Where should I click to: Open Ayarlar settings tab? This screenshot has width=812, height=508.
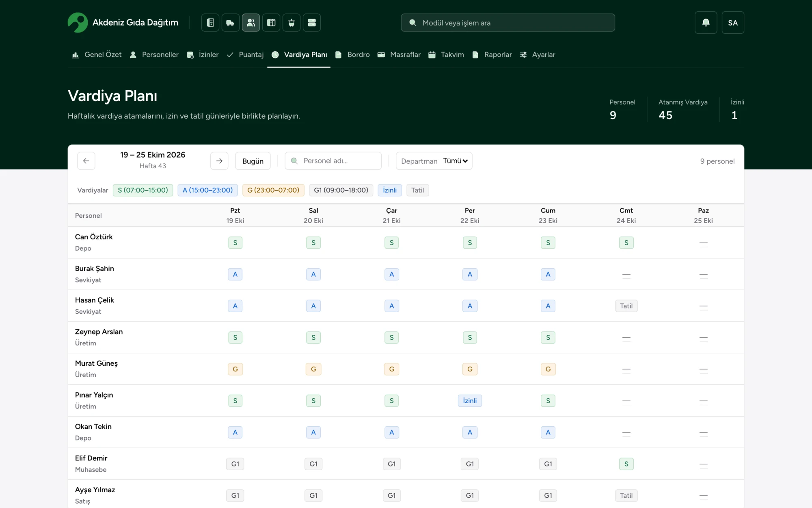(538, 54)
